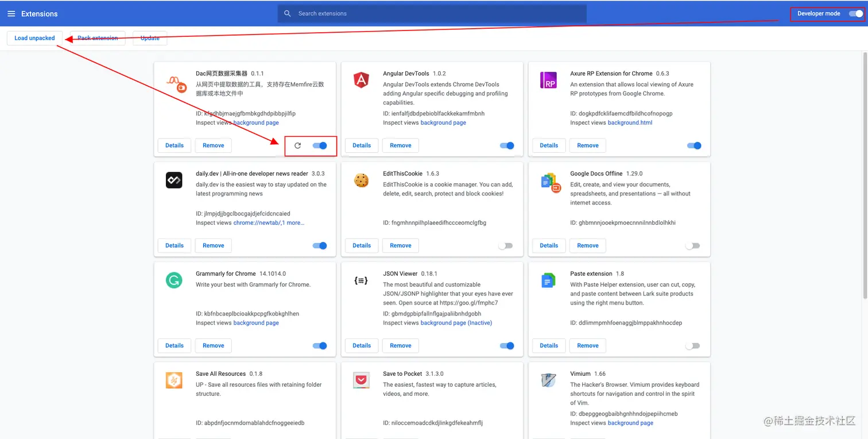Click the vertical page scrollbar
This screenshot has height=439, width=868.
click(x=865, y=175)
